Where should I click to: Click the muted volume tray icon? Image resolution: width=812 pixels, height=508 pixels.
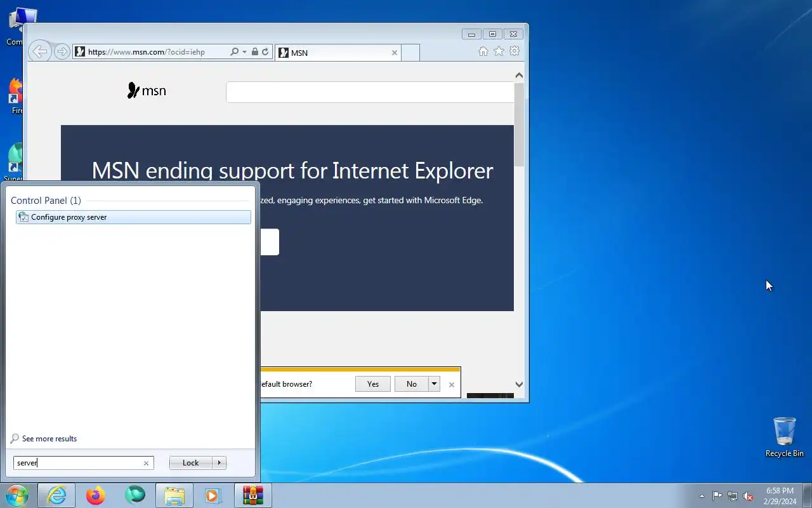749,496
